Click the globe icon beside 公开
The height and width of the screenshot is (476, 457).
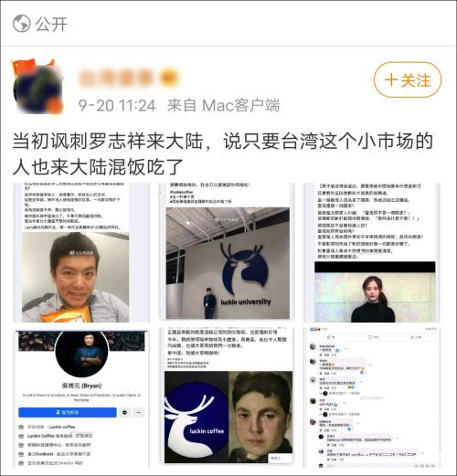[21, 24]
